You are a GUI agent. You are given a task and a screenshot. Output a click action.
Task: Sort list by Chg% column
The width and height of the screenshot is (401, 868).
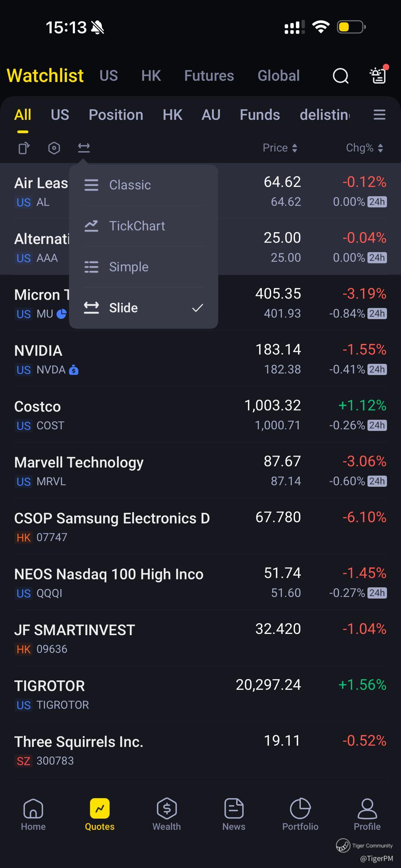tap(364, 148)
